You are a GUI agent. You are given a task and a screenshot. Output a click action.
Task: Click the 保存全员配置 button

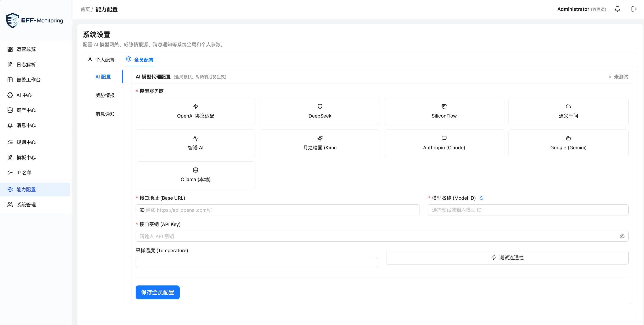157,292
